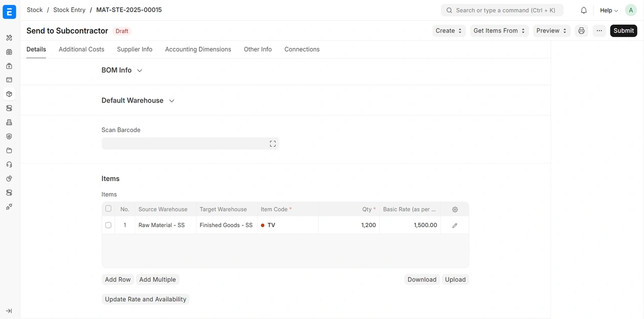644x319 pixels.
Task: Select all rows checkbox in items header
Action: (108, 209)
